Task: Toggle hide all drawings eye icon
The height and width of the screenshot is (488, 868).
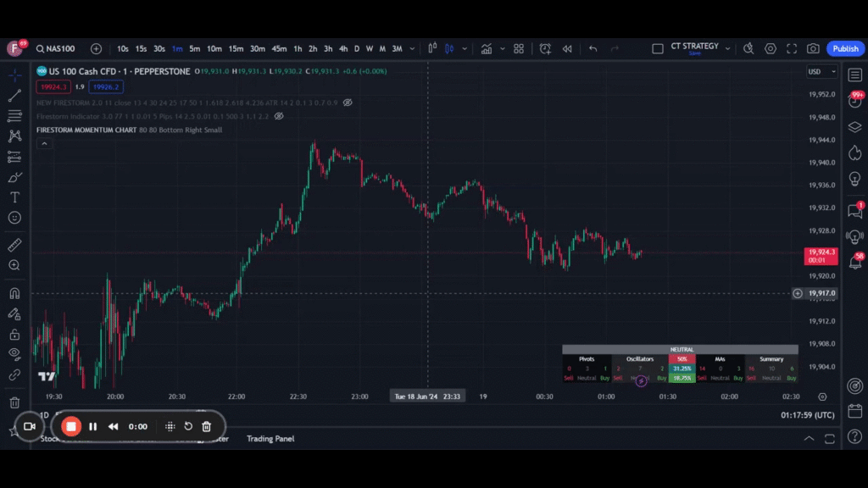Action: (15, 354)
